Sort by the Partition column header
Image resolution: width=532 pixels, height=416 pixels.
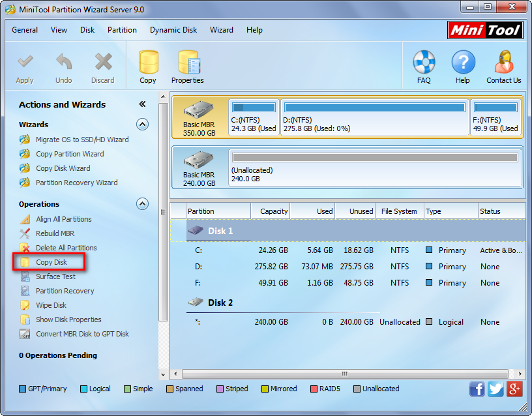(218, 211)
